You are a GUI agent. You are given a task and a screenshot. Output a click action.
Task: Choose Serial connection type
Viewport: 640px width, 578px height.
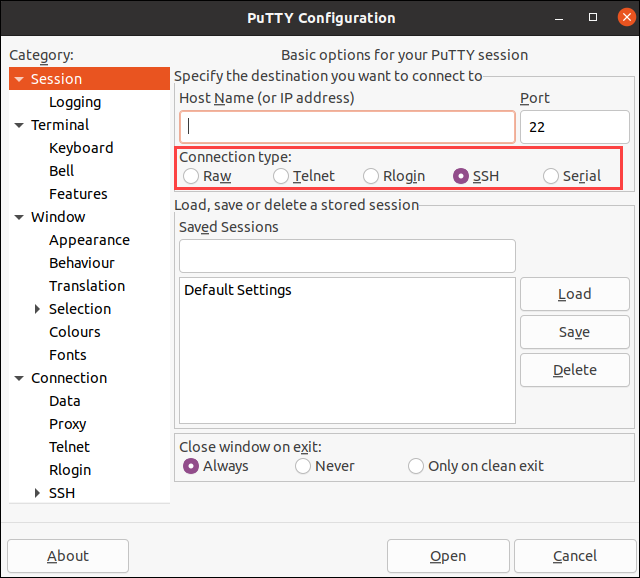(551, 176)
